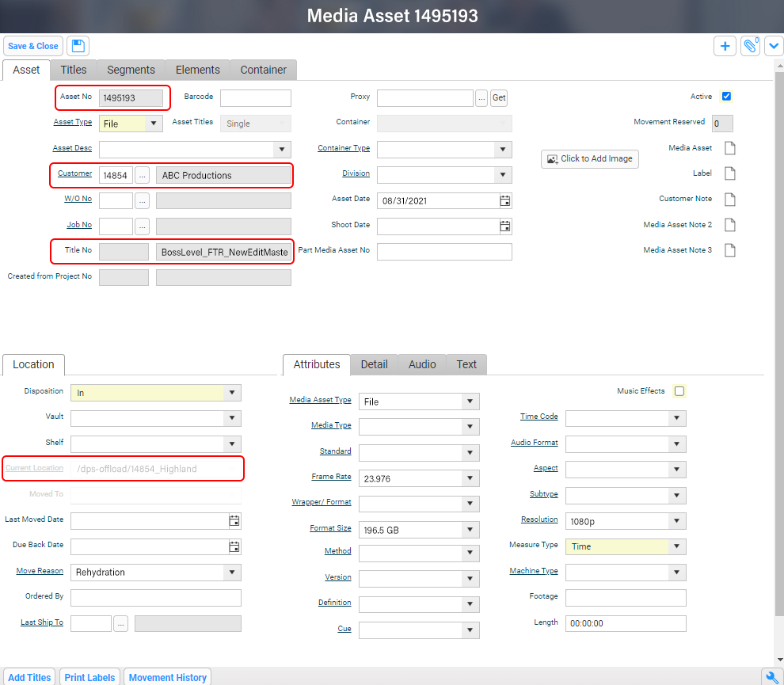The height and width of the screenshot is (685, 784).
Task: Open the Media Asset Note 2 document icon
Action: click(729, 224)
